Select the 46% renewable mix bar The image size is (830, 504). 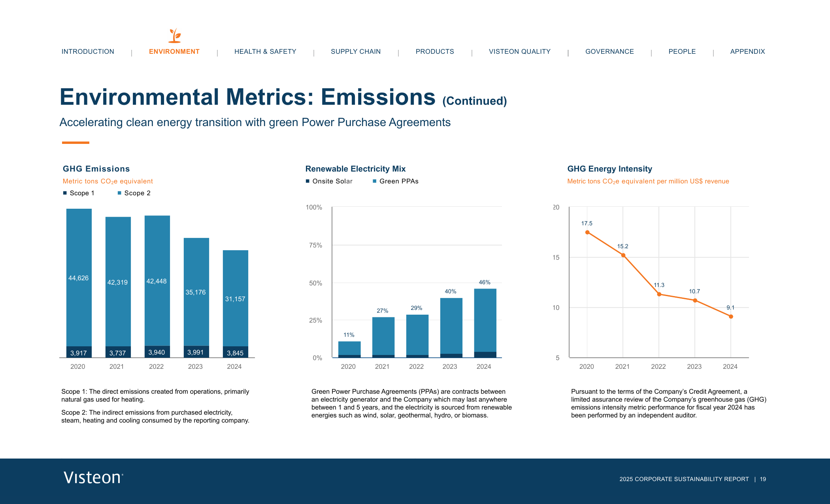[485, 323]
